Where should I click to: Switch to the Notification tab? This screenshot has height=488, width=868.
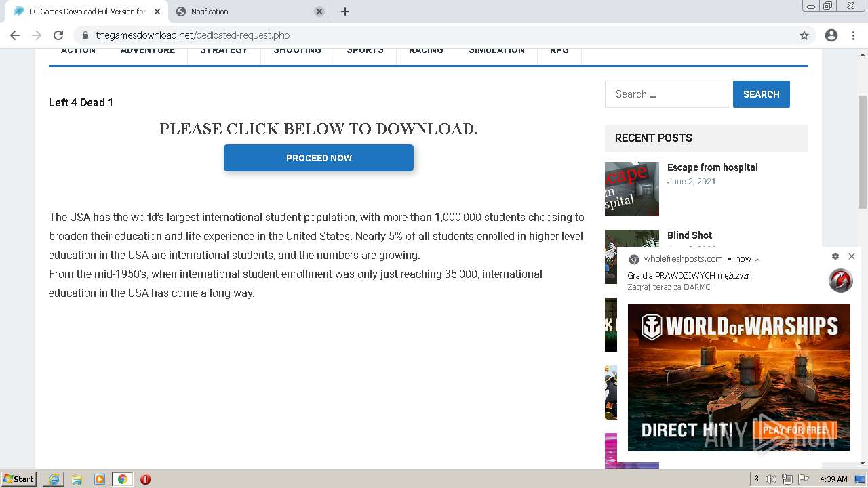coord(250,12)
